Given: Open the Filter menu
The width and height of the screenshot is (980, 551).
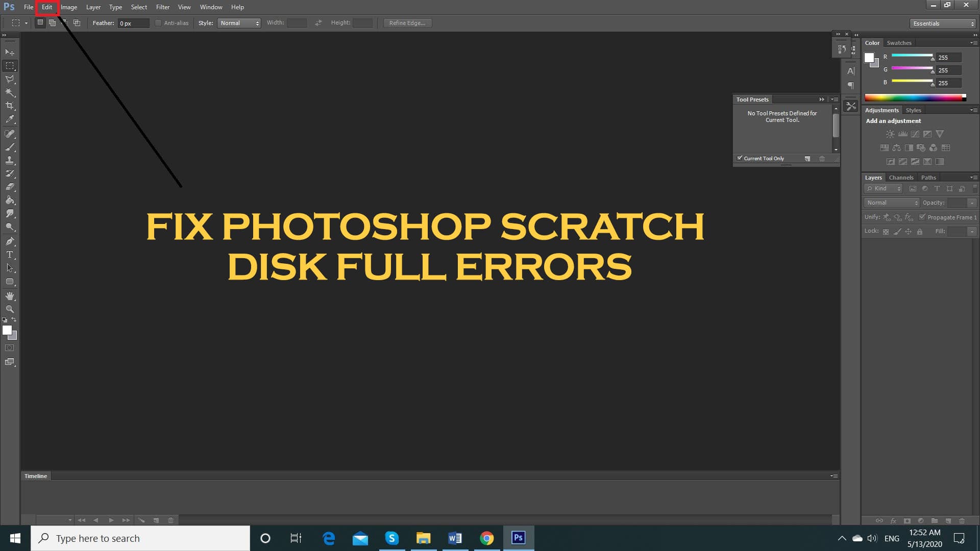Looking at the screenshot, I should tap(163, 7).
